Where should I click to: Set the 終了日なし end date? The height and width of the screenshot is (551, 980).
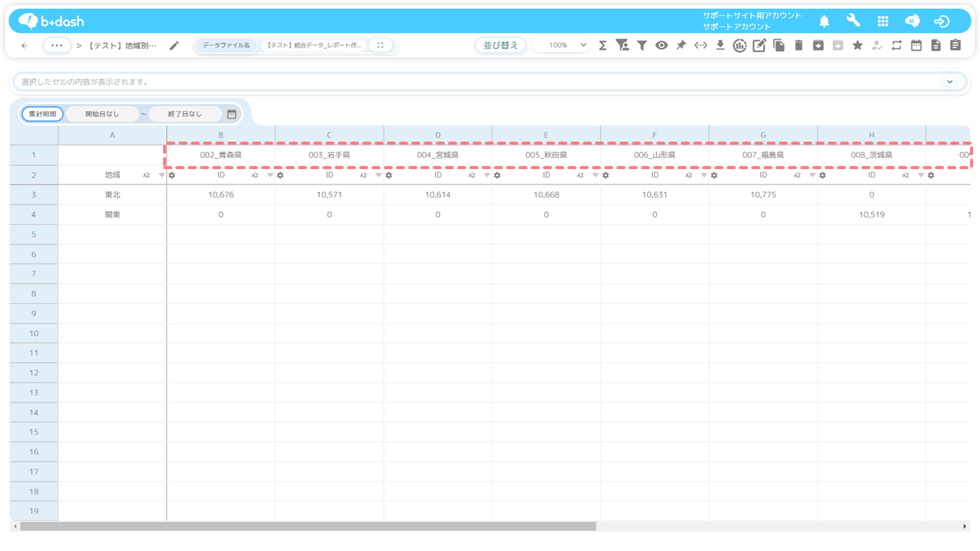[x=185, y=114]
